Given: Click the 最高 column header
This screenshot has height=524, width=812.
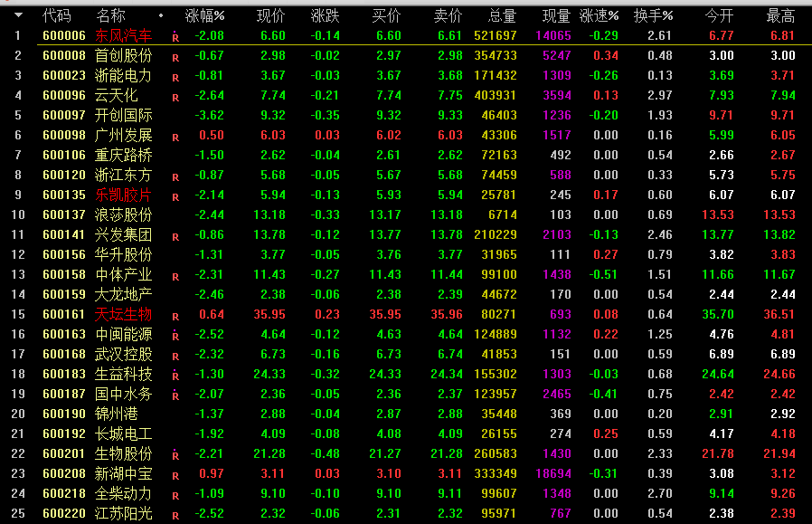Looking at the screenshot, I should 780,16.
